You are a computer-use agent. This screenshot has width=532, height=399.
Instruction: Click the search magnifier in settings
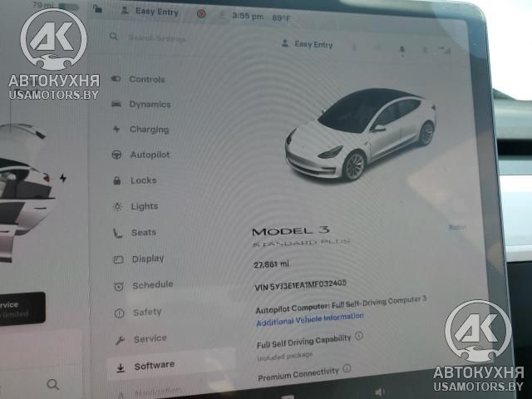click(x=114, y=37)
